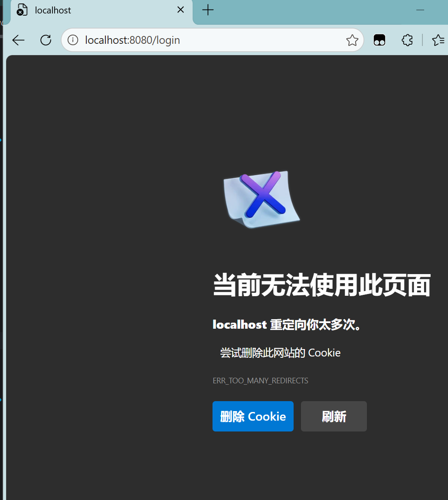Click the localhost 重定向你太多次 message
Viewport: 448px width, 500px height.
[287, 325]
